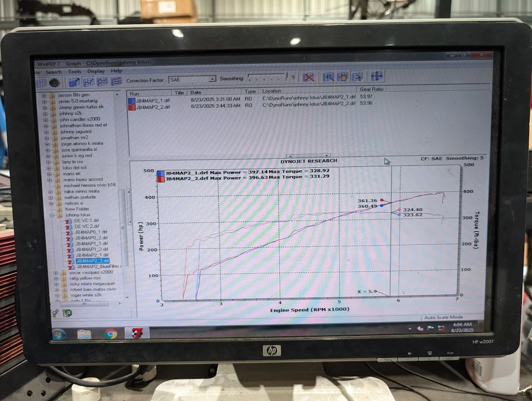The width and height of the screenshot is (532, 401).
Task: Click the rightmost blue grid toolbar icon
Action: click(377, 76)
